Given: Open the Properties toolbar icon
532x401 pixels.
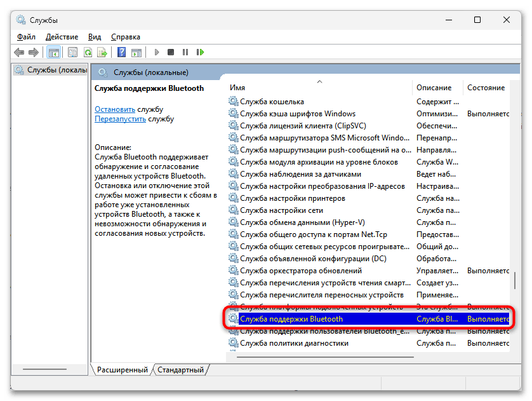Looking at the screenshot, I should [72, 52].
